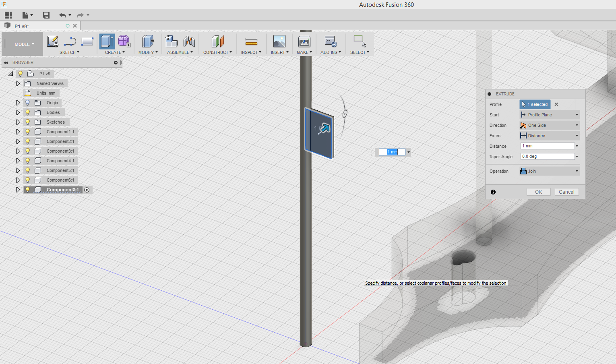Open the ASSEMBLE menu
The width and height of the screenshot is (616, 364).
pos(180,52)
